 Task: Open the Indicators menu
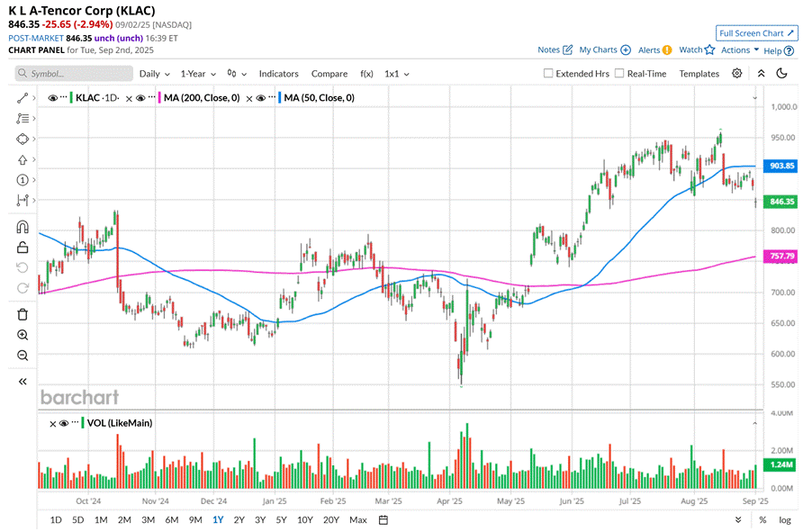pos(278,74)
